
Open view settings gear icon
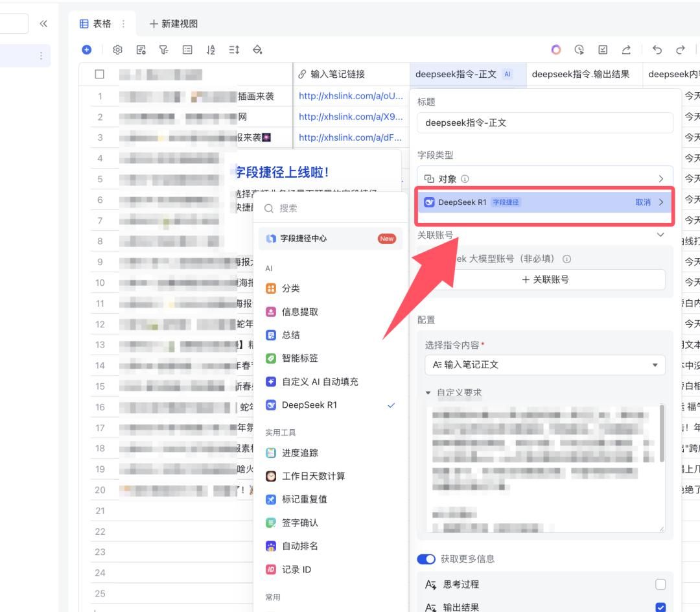click(117, 49)
